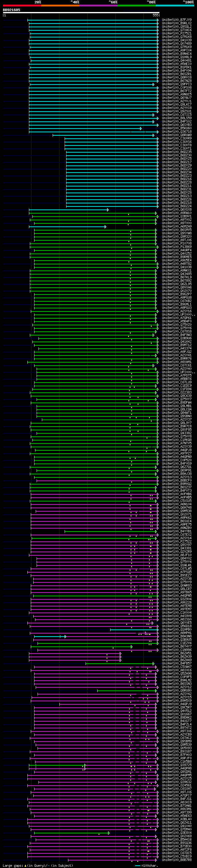The image size is (197, 868).
Task: Select the UniRef100_Q6XGX8 label
Action: (x=176, y=210)
